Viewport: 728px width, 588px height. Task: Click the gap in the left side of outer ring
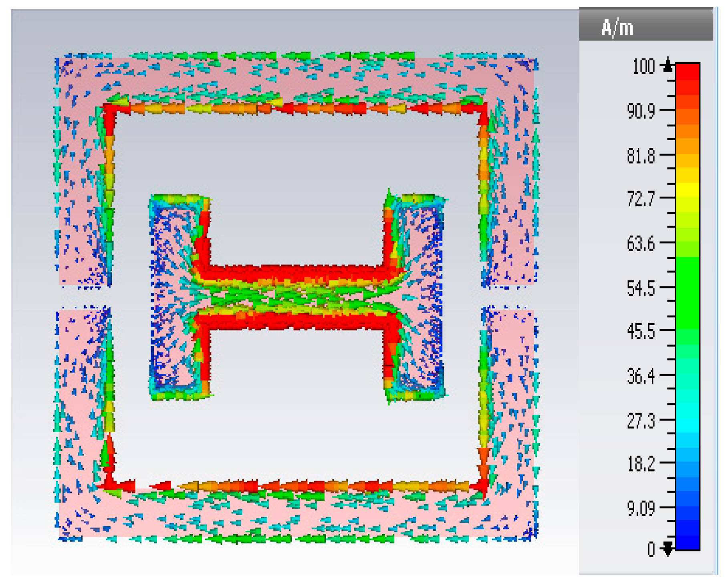pyautogui.click(x=83, y=297)
